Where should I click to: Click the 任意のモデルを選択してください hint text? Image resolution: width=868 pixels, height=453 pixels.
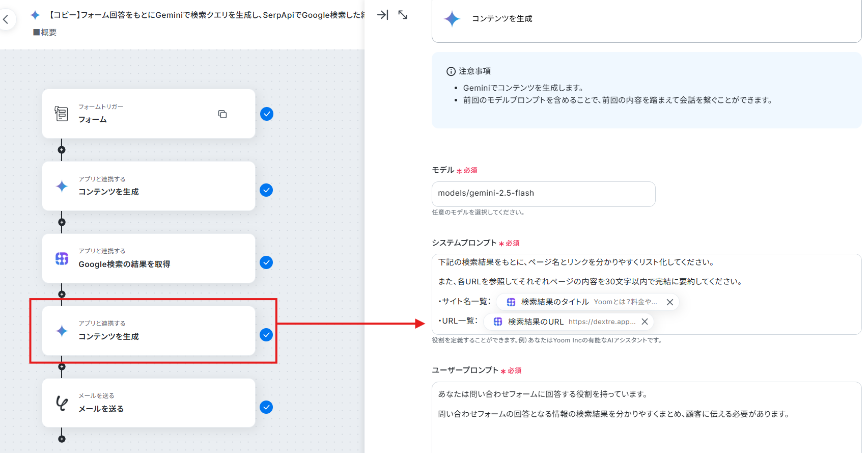478,212
